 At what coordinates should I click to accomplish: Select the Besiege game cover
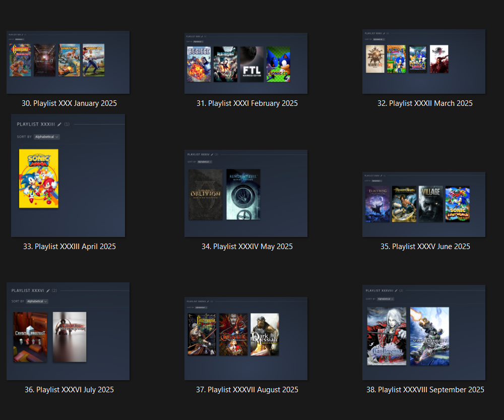coord(199,65)
